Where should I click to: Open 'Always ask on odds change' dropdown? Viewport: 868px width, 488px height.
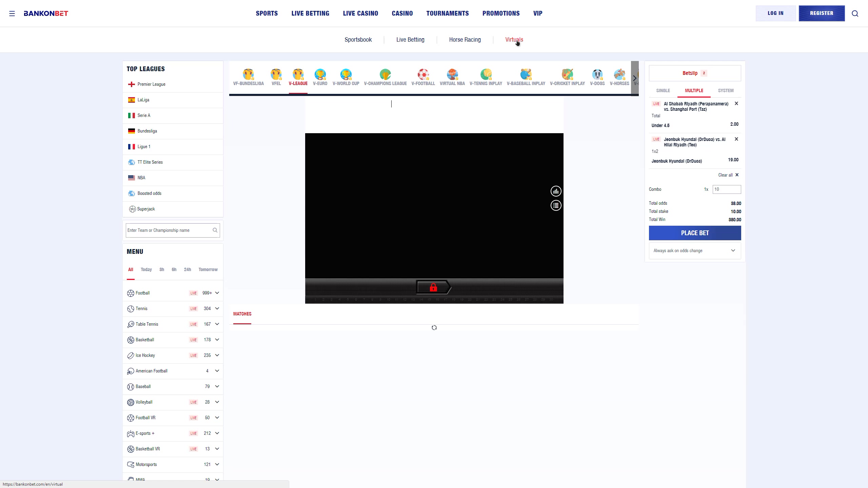694,251
